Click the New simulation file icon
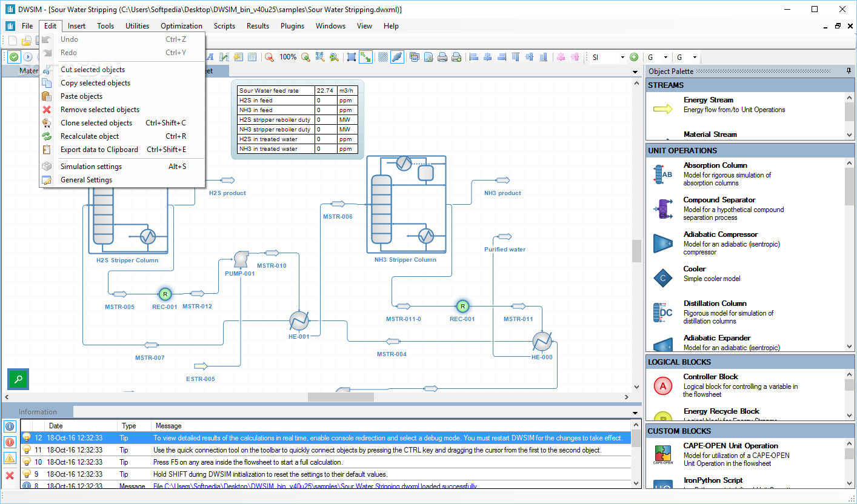The width and height of the screenshot is (857, 504). tap(13, 41)
